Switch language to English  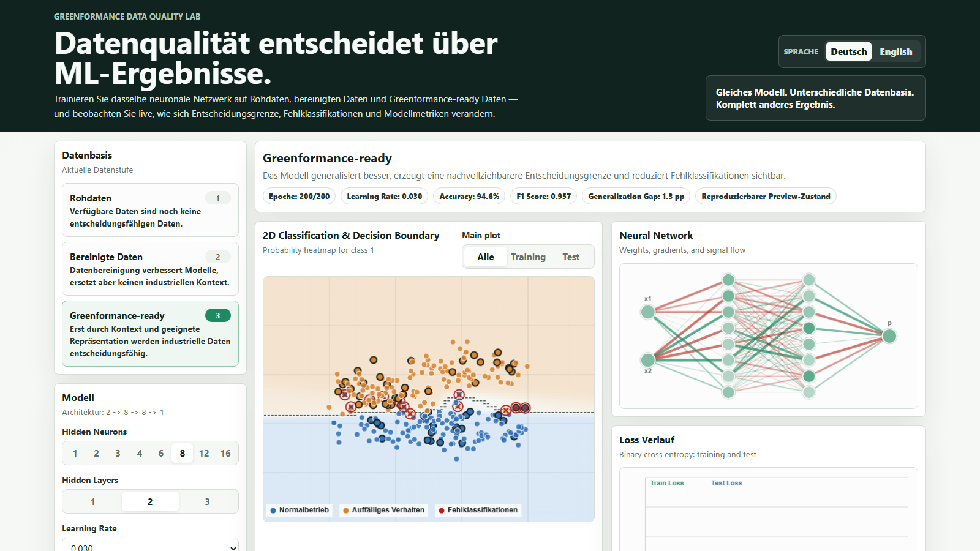pyautogui.click(x=896, y=51)
